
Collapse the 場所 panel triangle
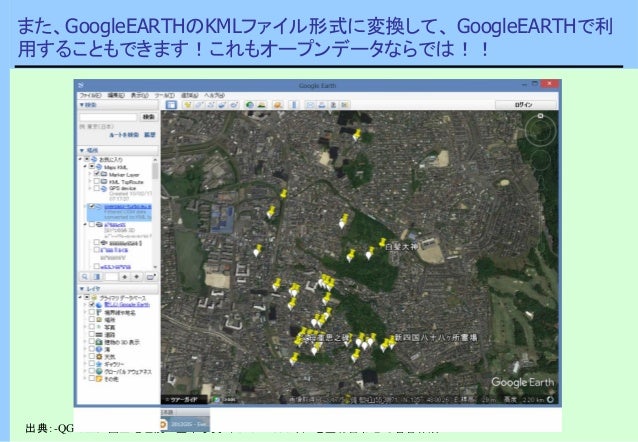click(82, 151)
